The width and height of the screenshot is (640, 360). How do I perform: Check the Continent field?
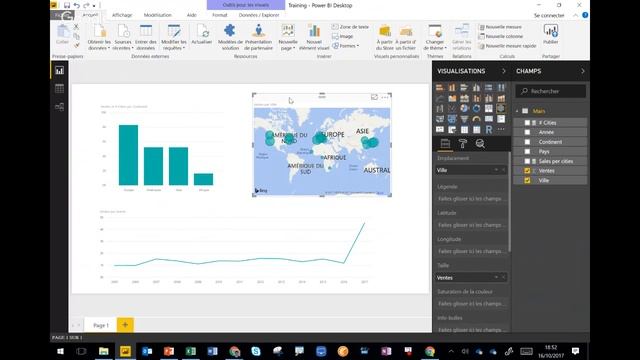click(x=527, y=142)
